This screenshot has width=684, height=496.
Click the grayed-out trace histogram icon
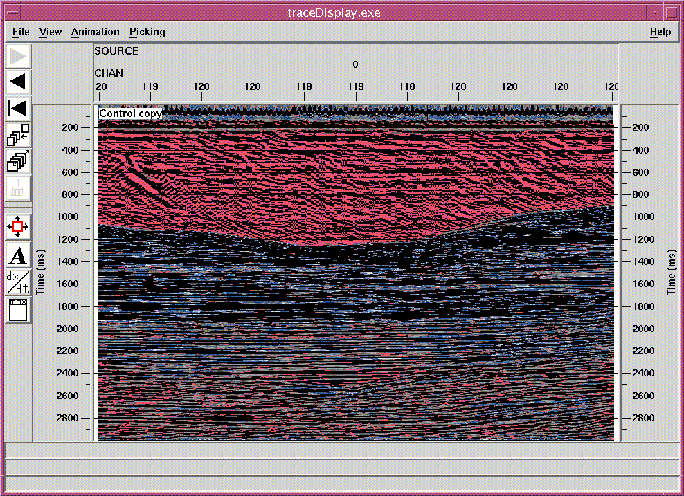click(18, 188)
